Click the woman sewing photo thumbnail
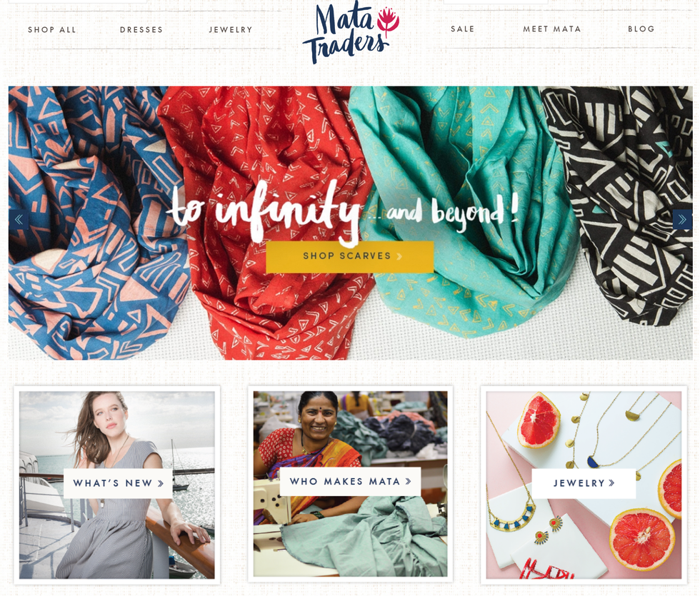Image resolution: width=700 pixels, height=596 pixels. click(351, 484)
